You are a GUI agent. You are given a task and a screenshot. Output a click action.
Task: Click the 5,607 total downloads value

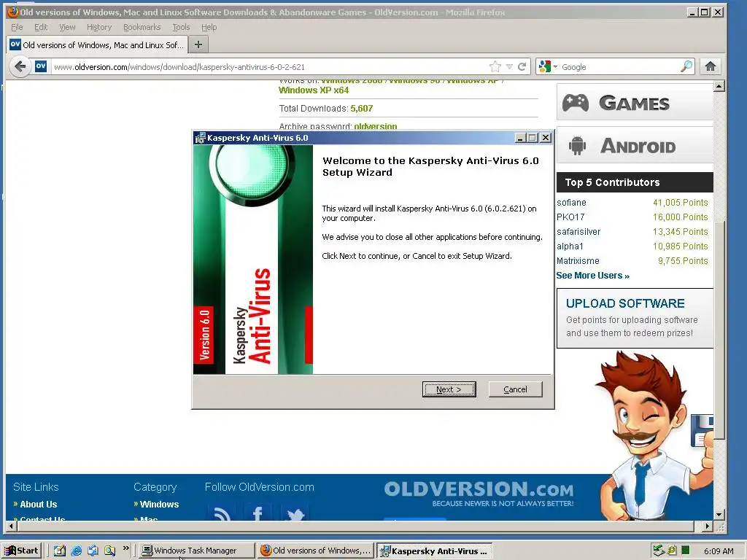pyautogui.click(x=362, y=108)
